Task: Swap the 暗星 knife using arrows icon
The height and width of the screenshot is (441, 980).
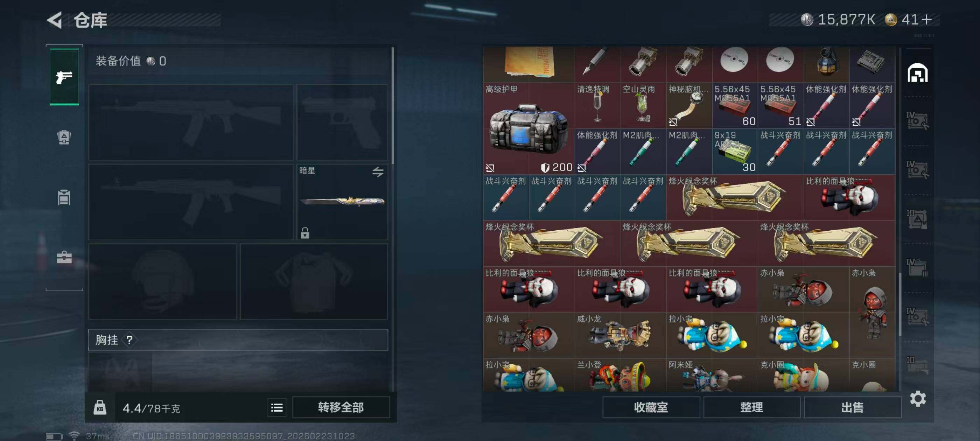Action: pos(377,171)
